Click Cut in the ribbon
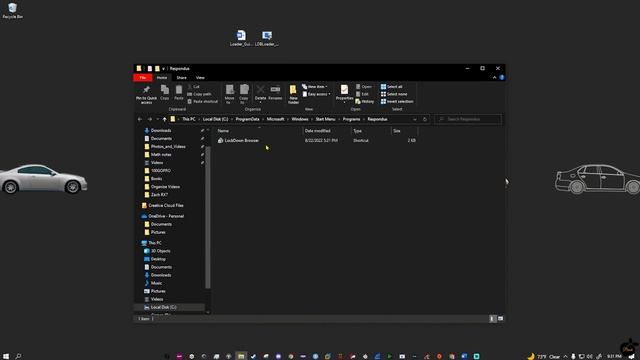 point(194,87)
